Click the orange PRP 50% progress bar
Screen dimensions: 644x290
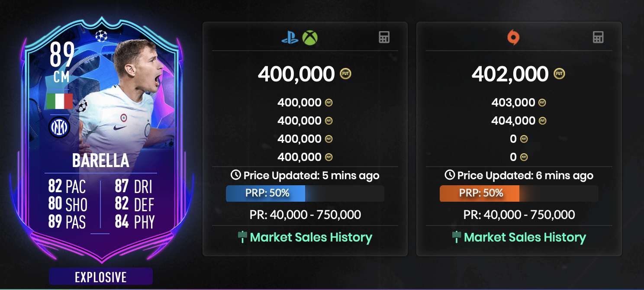(x=479, y=193)
